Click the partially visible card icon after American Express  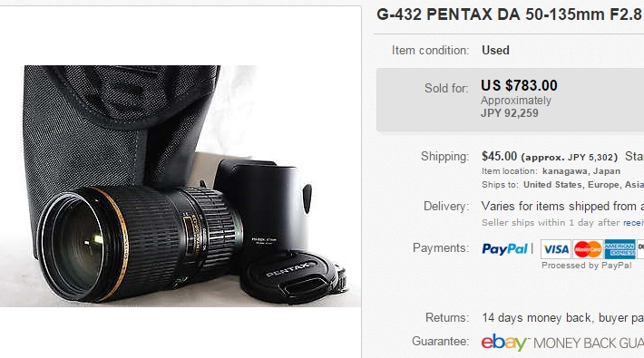click(640, 249)
